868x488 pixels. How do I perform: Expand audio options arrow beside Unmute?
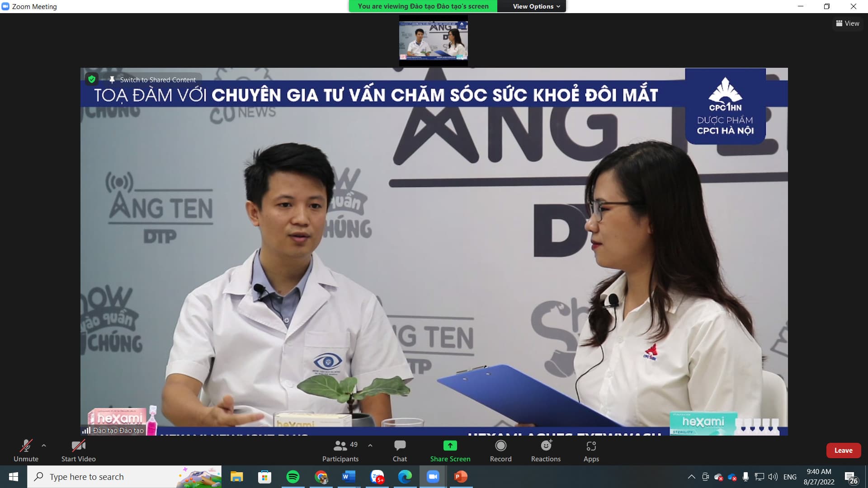(x=44, y=446)
